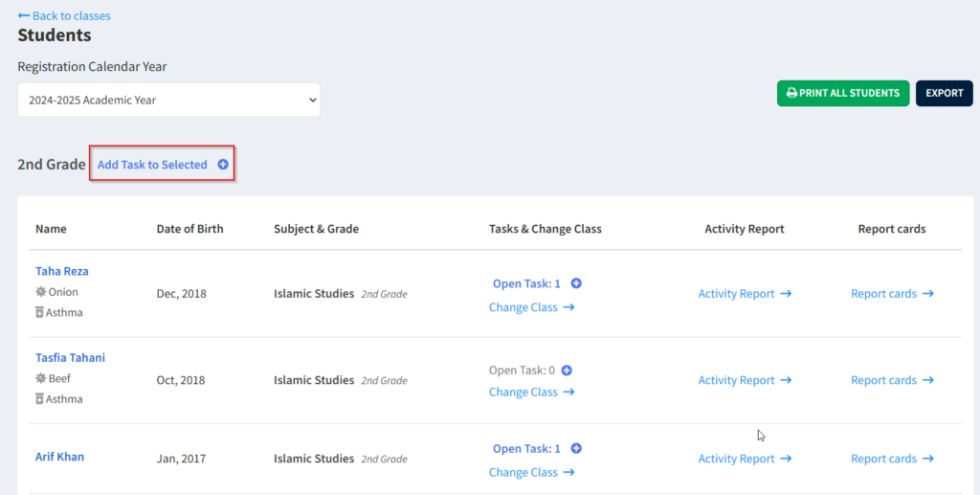The width and height of the screenshot is (980, 495).
Task: Change class for Tasfia Tahani
Action: [523, 392]
